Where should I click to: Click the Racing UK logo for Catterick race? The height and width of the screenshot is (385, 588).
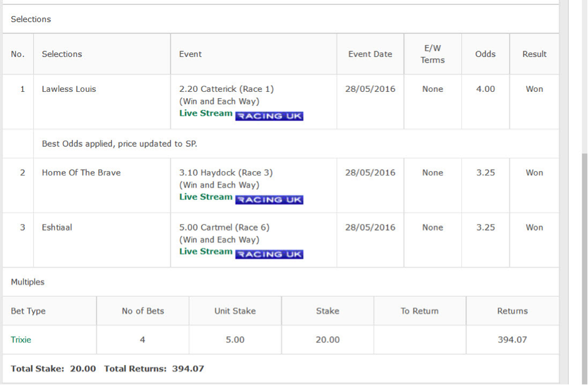[269, 116]
